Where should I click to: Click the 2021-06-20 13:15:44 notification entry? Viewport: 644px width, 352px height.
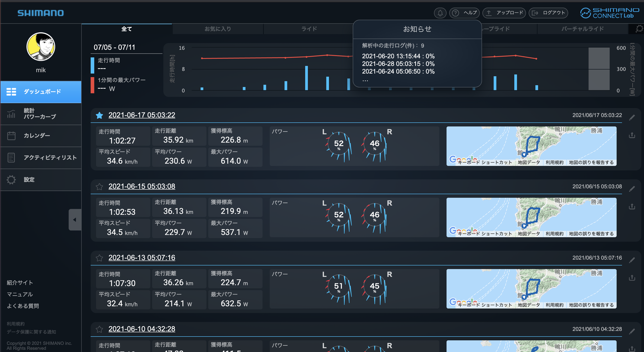[398, 56]
